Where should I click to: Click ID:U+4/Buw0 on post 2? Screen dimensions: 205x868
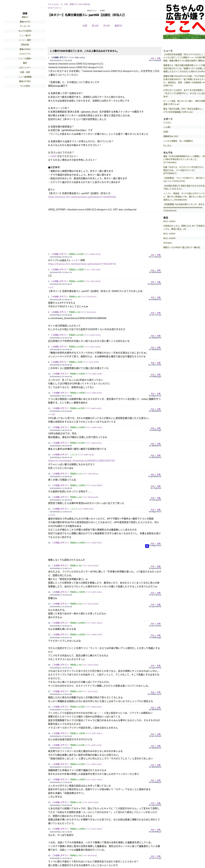pyautogui.click(x=155, y=257)
